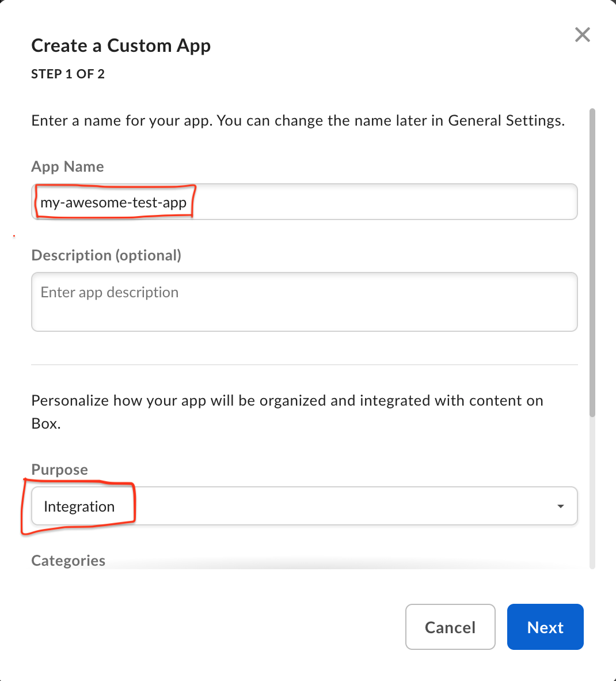The width and height of the screenshot is (616, 681).
Task: Click the App Name label
Action: pos(67,167)
